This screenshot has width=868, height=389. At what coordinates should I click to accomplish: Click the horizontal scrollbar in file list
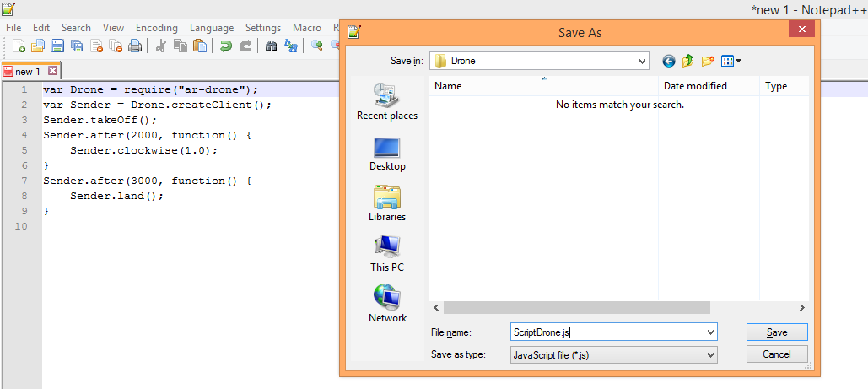[617, 308]
